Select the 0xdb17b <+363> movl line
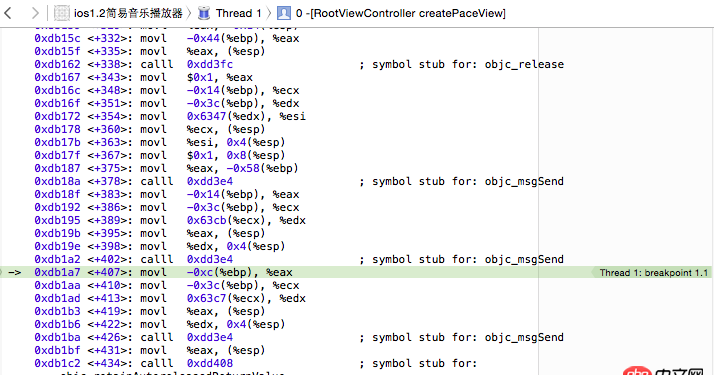Viewport: 714px width, 375px height. (160, 142)
